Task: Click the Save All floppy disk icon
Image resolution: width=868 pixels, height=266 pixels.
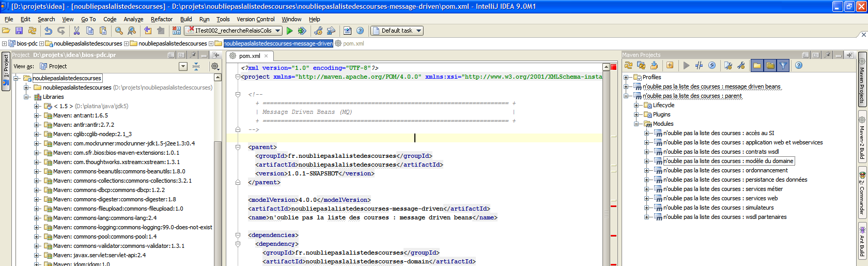Action: (19, 31)
